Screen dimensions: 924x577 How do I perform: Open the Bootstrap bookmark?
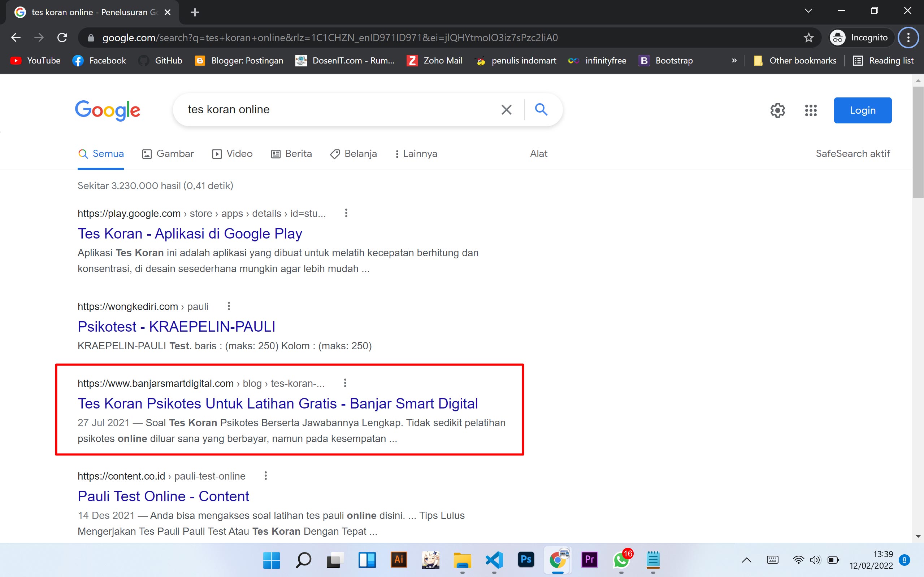[x=665, y=60]
